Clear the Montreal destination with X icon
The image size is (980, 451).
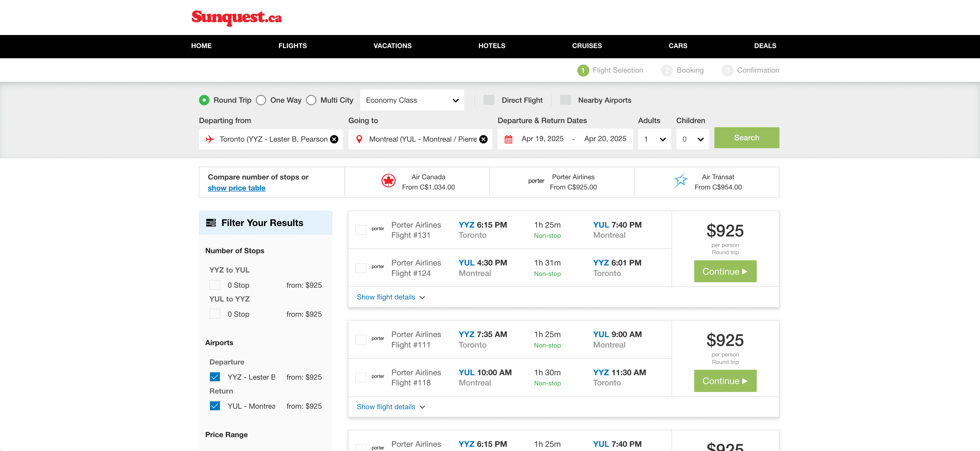point(483,139)
